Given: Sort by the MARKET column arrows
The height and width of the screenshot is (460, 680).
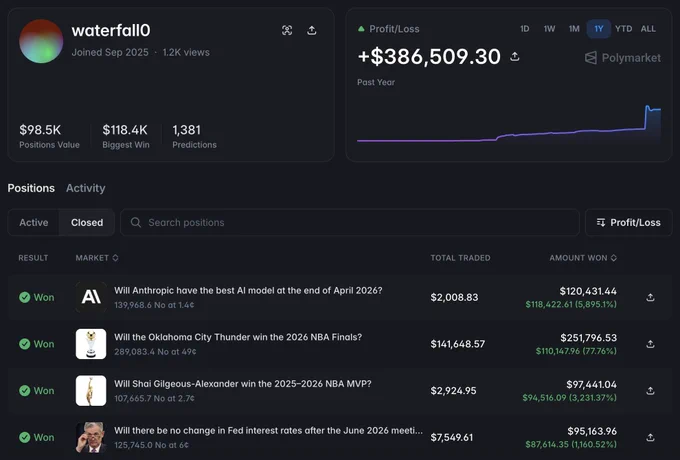Looking at the screenshot, I should (115, 258).
